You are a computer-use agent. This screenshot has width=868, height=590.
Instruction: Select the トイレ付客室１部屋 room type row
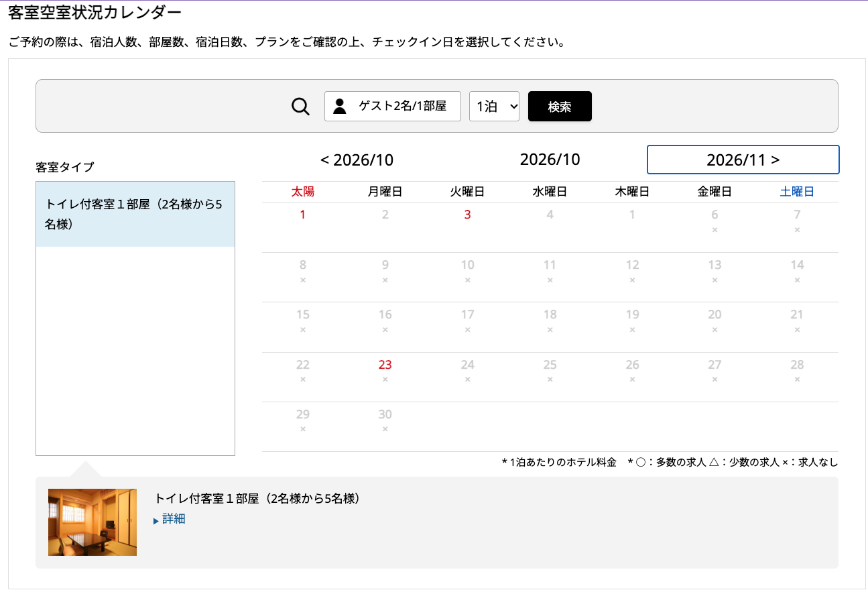pos(135,214)
